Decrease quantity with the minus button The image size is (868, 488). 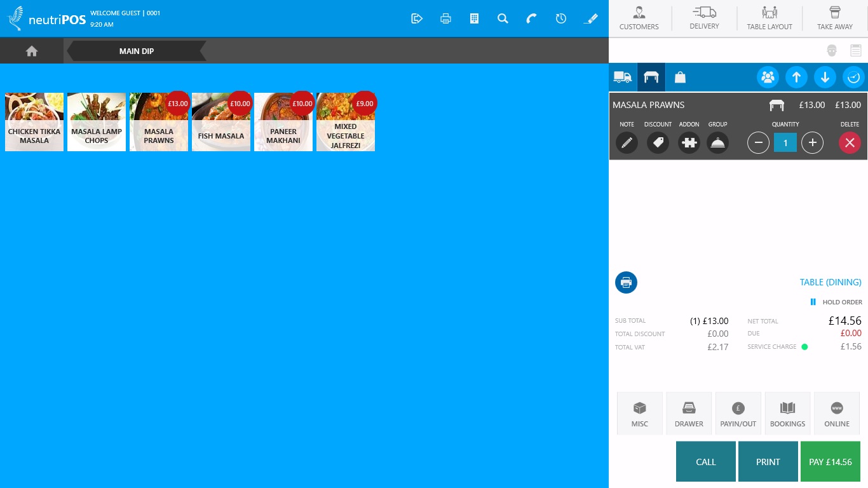pyautogui.click(x=758, y=143)
